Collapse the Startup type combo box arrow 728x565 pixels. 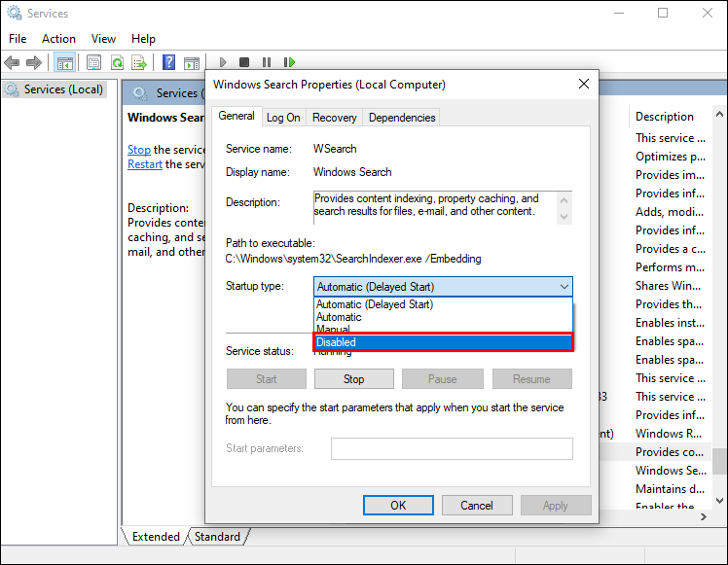coord(564,287)
